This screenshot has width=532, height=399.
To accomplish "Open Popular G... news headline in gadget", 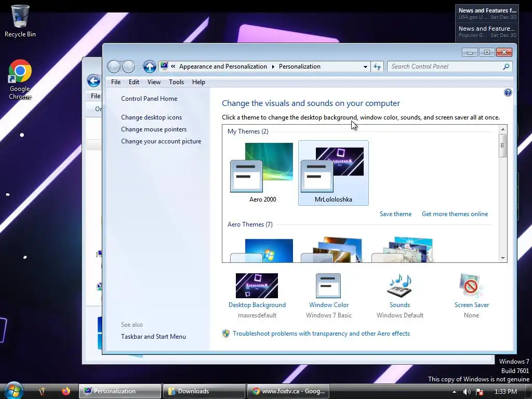I will click(487, 32).
